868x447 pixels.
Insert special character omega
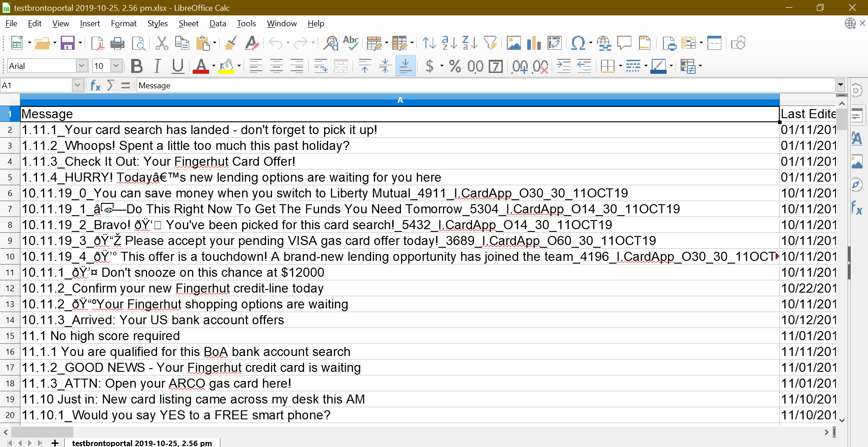(578, 43)
